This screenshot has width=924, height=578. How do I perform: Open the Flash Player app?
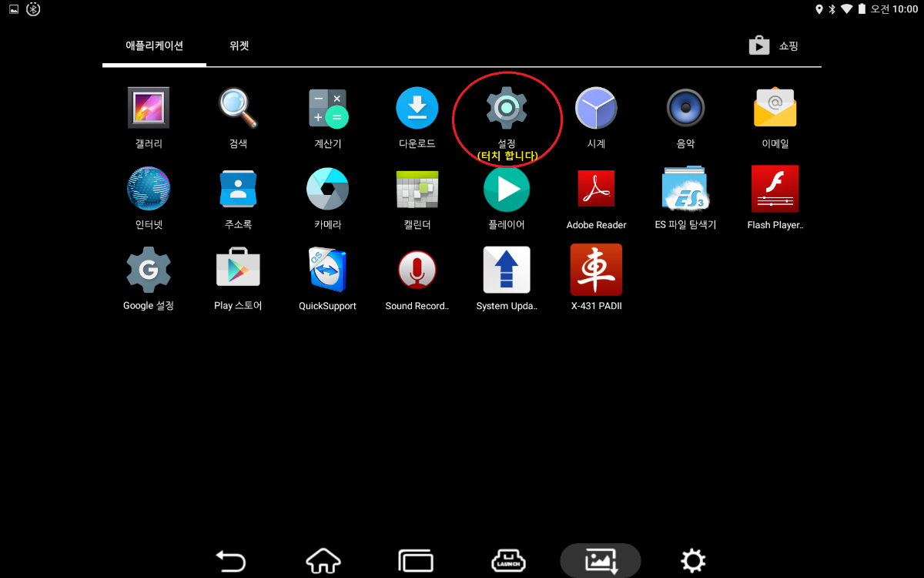(x=775, y=189)
